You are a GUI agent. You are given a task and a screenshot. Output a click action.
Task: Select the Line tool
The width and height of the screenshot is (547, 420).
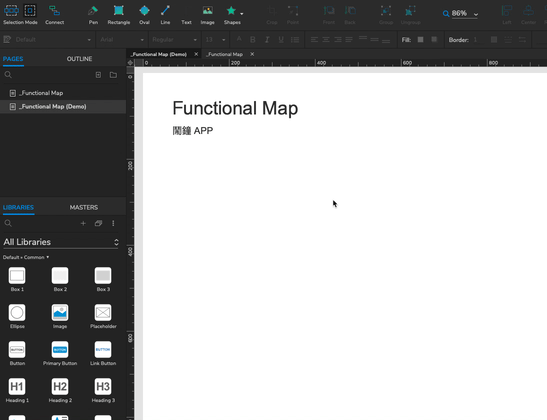165,15
